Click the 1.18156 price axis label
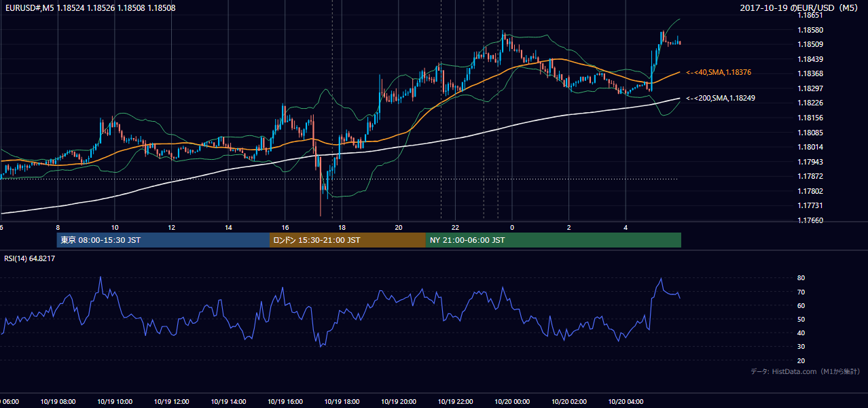Viewport: 868px width, 408px height. pos(809,118)
